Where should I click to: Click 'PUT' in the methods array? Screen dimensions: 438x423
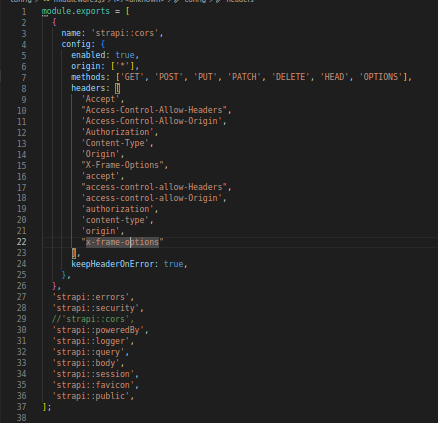point(205,77)
